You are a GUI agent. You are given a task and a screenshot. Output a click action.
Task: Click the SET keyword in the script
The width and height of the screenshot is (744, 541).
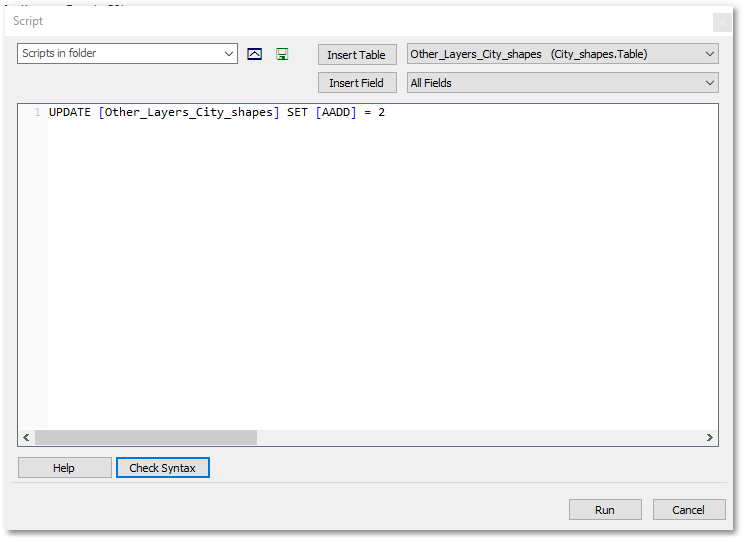point(297,112)
